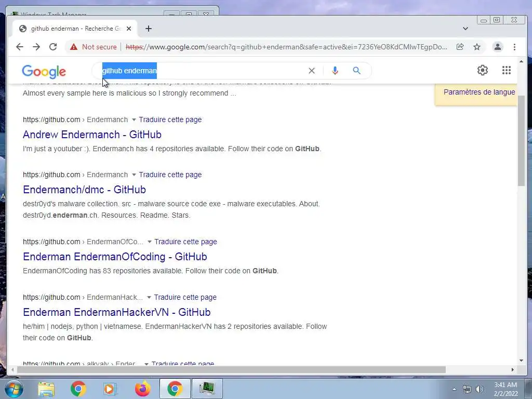Open the Chrome profile avatar icon
The image size is (532, 399).
pos(497,47)
